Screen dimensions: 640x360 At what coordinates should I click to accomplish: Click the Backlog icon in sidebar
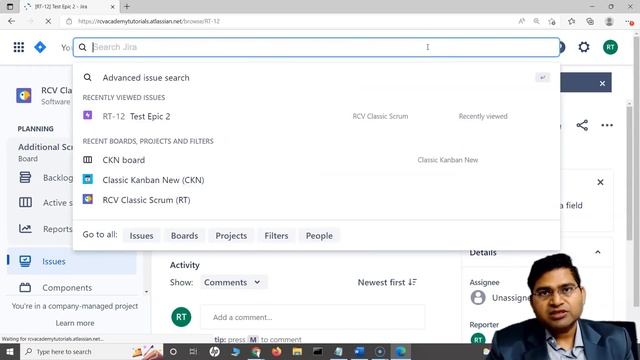[25, 177]
